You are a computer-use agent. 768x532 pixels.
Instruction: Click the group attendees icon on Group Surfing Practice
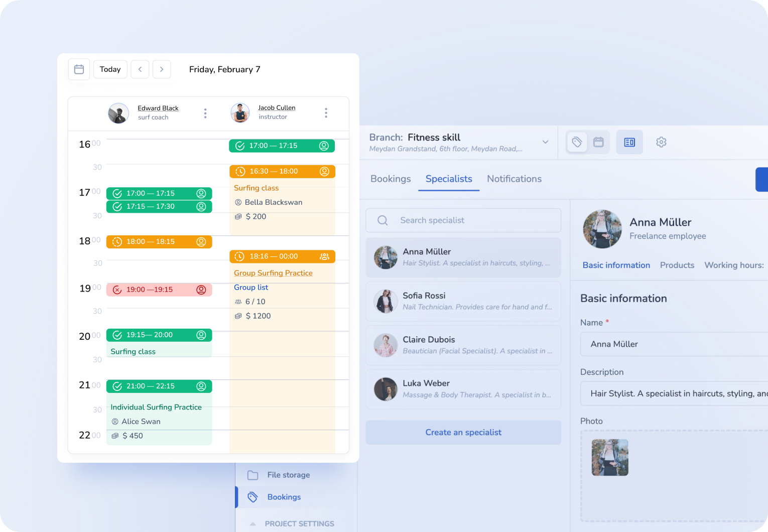coord(324,256)
